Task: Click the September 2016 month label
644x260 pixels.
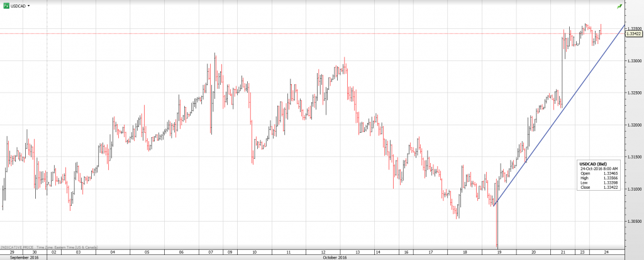Action: pyautogui.click(x=23, y=257)
